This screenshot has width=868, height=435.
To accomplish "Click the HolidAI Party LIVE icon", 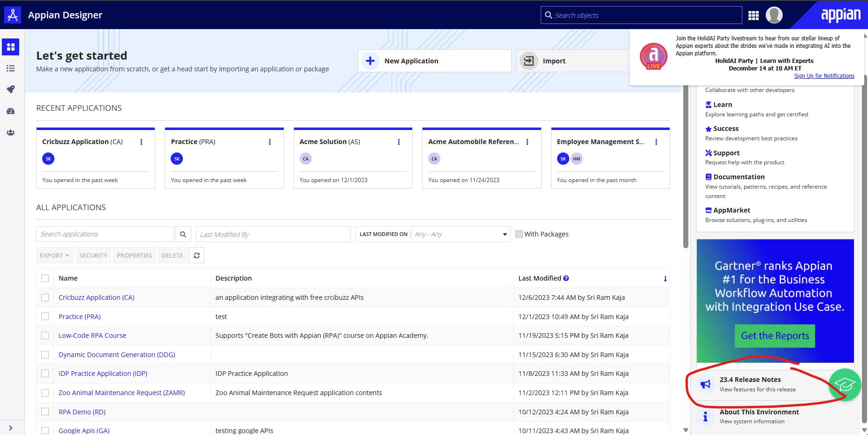I will click(654, 56).
